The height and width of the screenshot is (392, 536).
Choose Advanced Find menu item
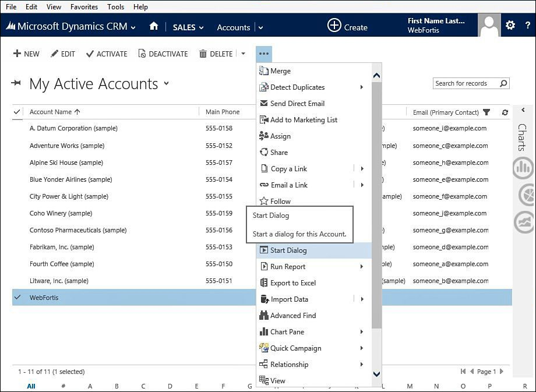tap(314, 316)
